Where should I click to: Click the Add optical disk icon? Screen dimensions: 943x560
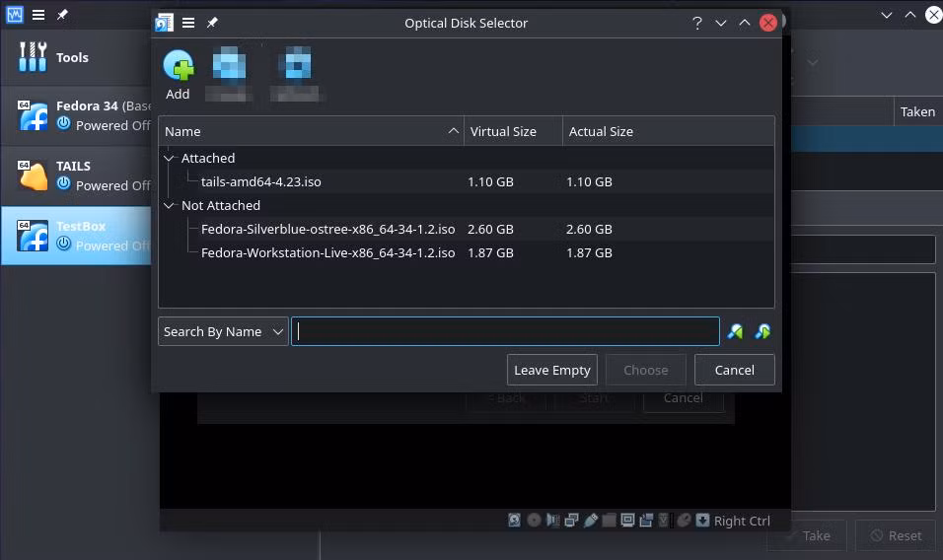[x=178, y=66]
